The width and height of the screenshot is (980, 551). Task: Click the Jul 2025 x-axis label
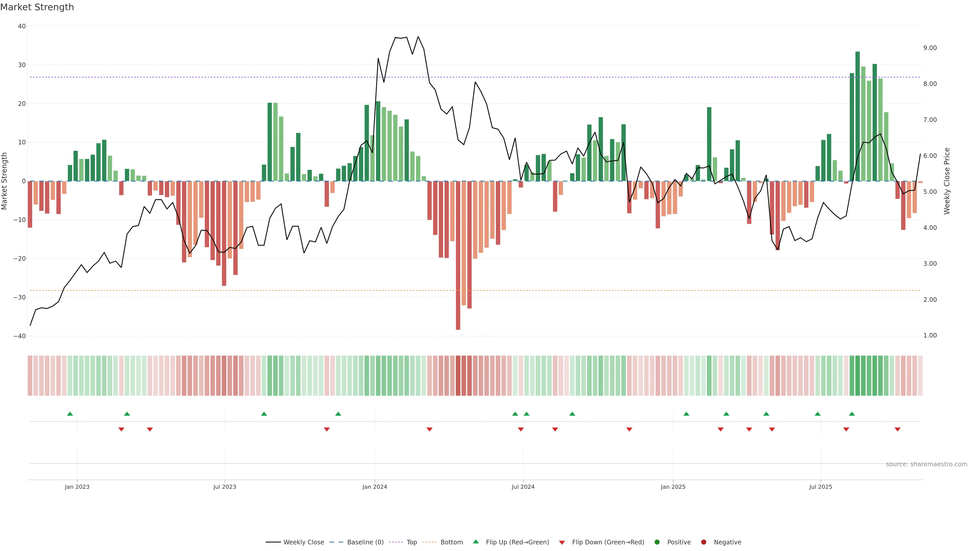tap(820, 487)
